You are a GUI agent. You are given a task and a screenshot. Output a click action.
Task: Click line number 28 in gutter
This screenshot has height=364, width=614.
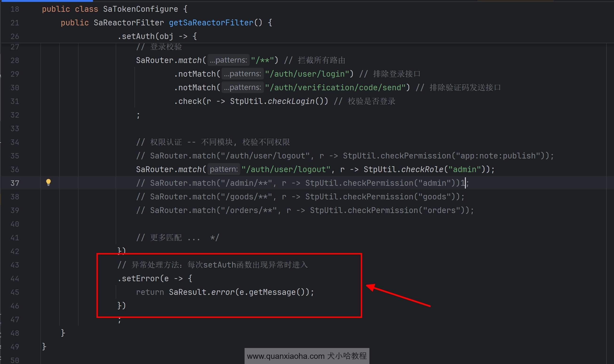coord(15,60)
